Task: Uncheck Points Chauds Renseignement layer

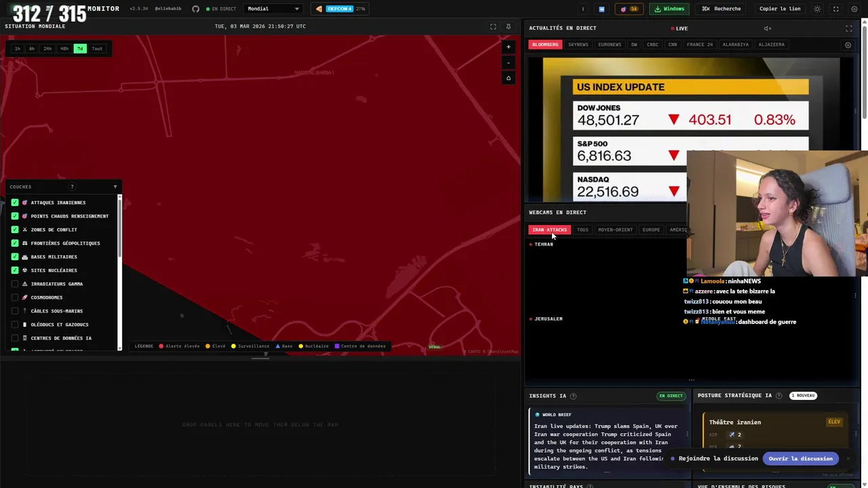Action: [x=15, y=216]
